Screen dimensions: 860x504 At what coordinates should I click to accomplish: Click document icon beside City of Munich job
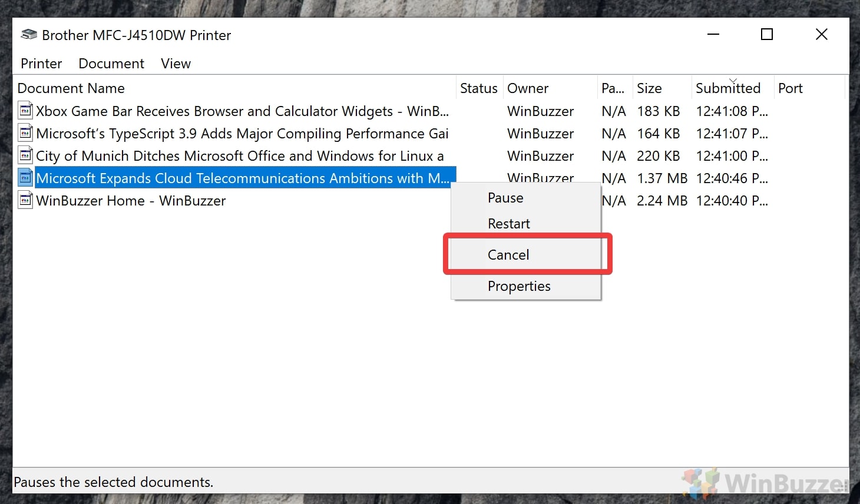[x=25, y=155]
